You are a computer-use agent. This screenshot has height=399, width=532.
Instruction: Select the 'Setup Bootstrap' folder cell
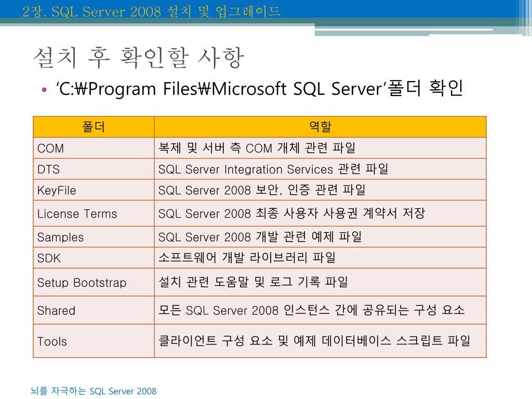click(x=94, y=282)
